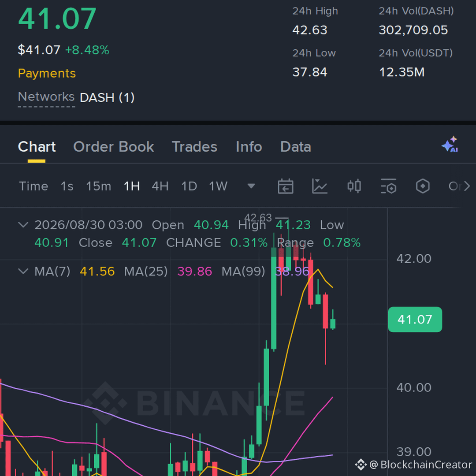476x476 pixels.
Task: Click the 24h Vol(DASH) value 302,709.05
Action: tap(413, 30)
